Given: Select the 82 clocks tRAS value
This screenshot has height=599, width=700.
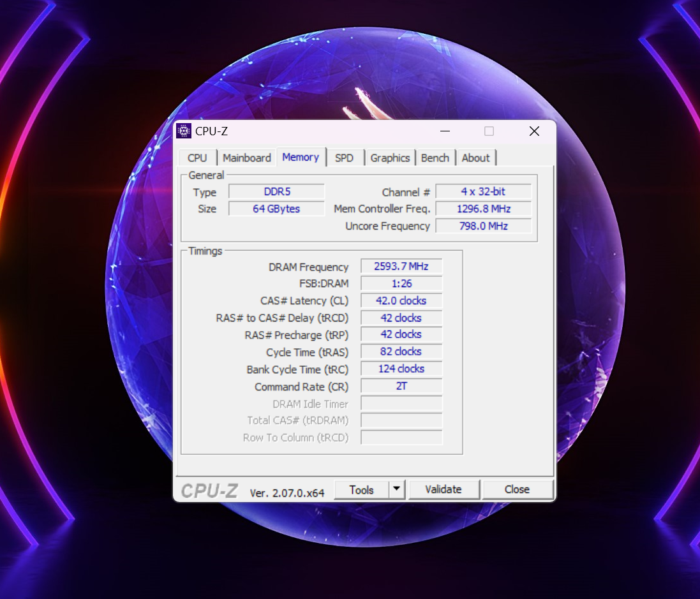Looking at the screenshot, I should (x=401, y=351).
